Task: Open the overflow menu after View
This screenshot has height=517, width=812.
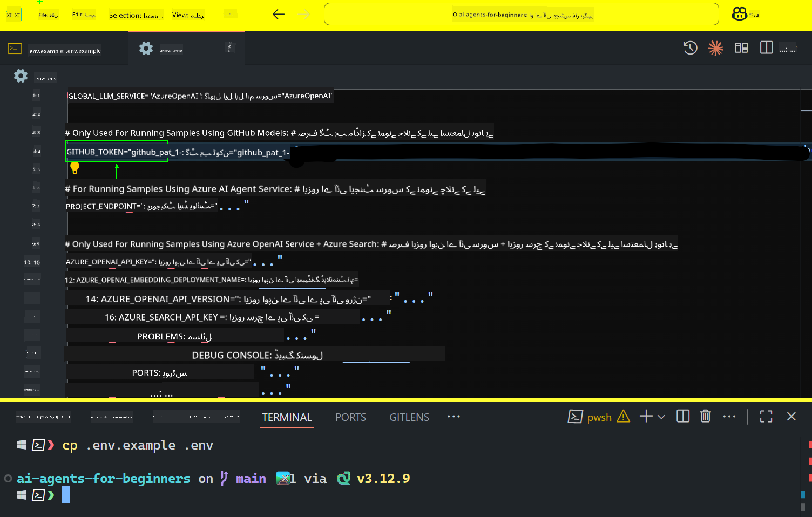Action: (x=230, y=15)
